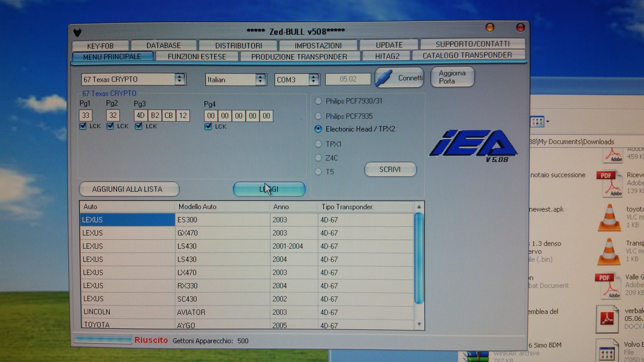
Task: Toggle the Pg3 LCK checkbox
Action: 138,126
